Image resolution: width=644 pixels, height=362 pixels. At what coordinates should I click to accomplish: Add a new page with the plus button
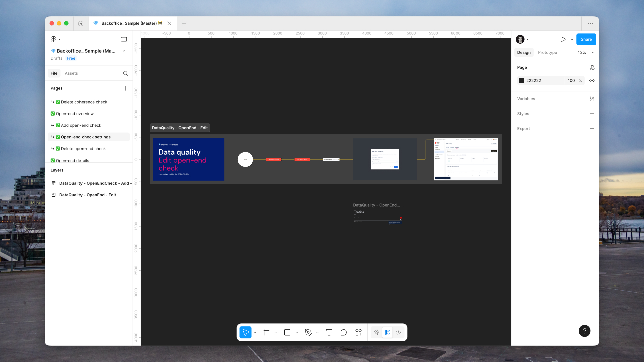pyautogui.click(x=125, y=88)
